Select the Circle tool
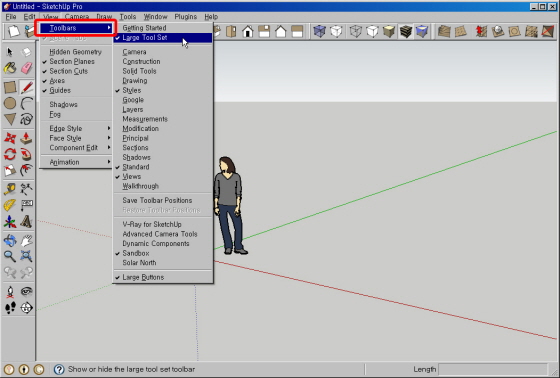This screenshot has width=560, height=378. (10, 103)
